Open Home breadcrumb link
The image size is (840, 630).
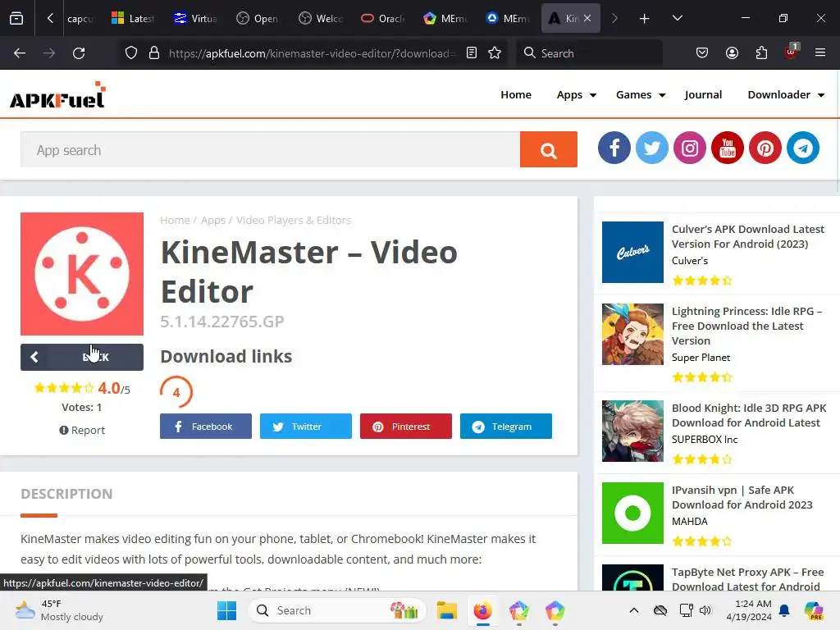coord(176,220)
